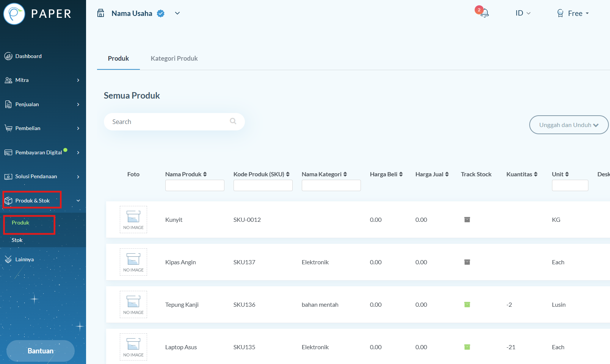
Task: Click the Nama Kategori filter field
Action: pyautogui.click(x=331, y=185)
